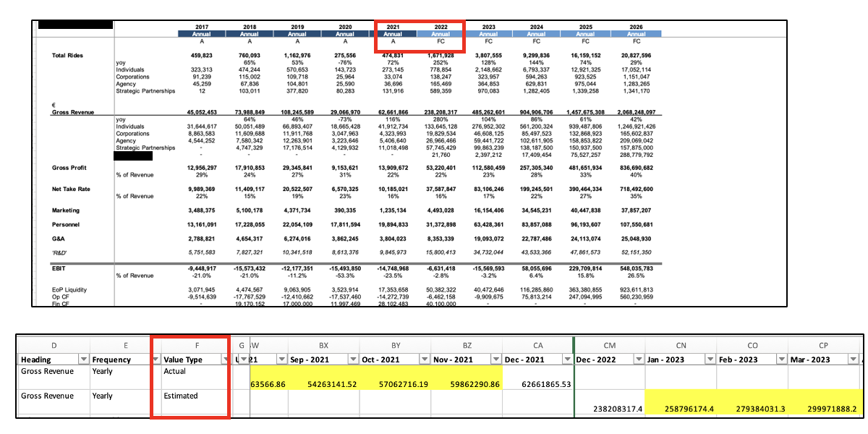Screen dimensions: 868x434
Task: Open the Dec - 2022 filter dropdown
Action: pyautogui.click(x=640, y=359)
